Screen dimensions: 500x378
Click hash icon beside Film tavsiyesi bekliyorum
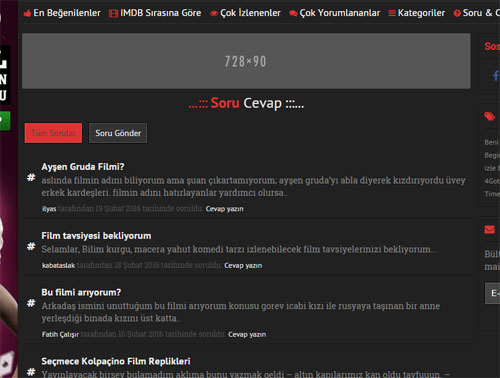(x=31, y=246)
